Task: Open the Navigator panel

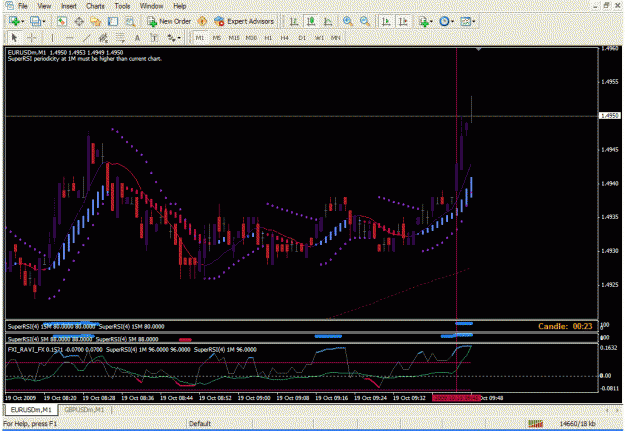Action: [x=96, y=22]
